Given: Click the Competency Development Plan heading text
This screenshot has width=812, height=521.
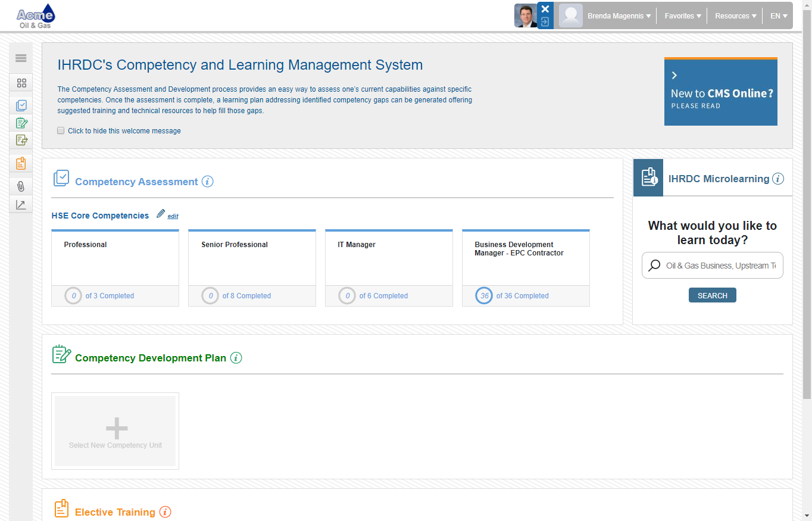Looking at the screenshot, I should click(151, 358).
